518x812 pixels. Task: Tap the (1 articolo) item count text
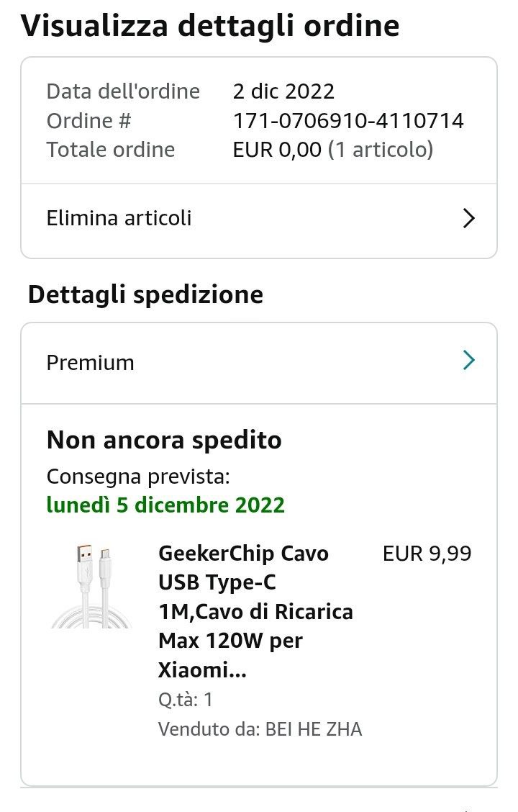click(x=381, y=150)
